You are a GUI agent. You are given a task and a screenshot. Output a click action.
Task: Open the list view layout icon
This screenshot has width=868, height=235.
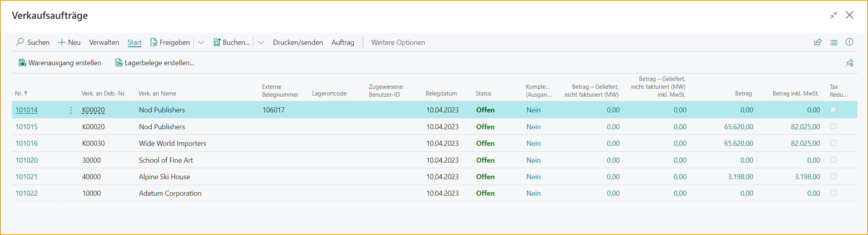pyautogui.click(x=833, y=42)
